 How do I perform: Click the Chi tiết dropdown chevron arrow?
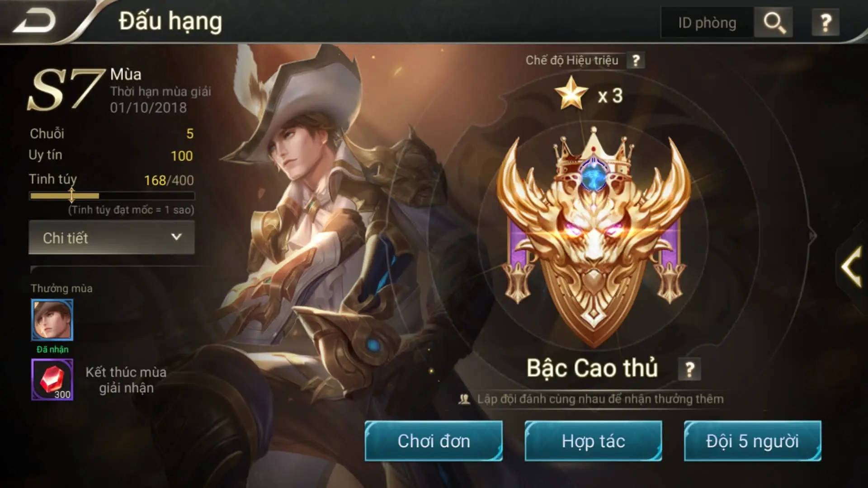click(176, 237)
